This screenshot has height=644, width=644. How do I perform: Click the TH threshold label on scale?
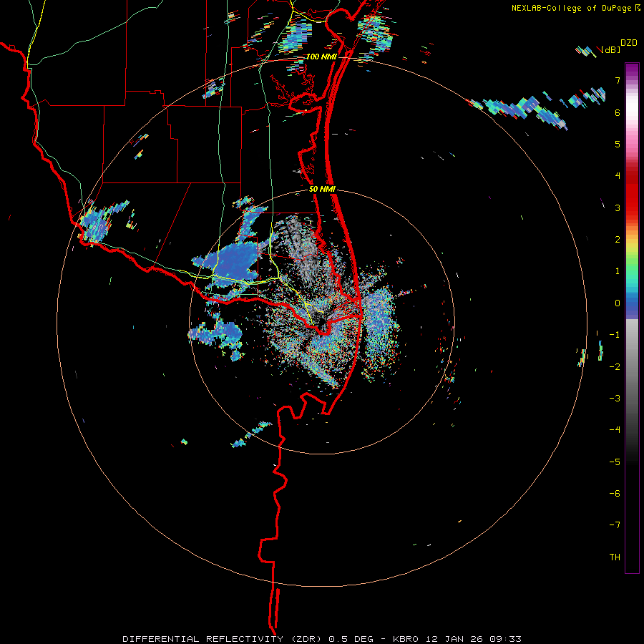(x=615, y=557)
